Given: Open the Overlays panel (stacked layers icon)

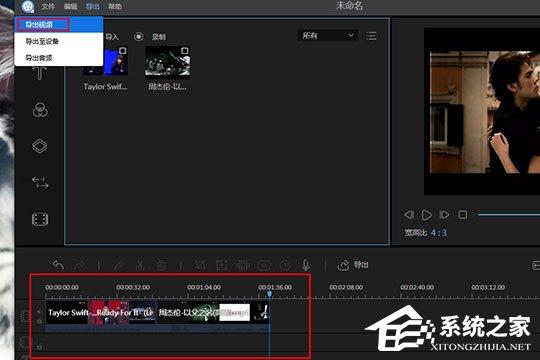Looking at the screenshot, I should pos(40,146).
